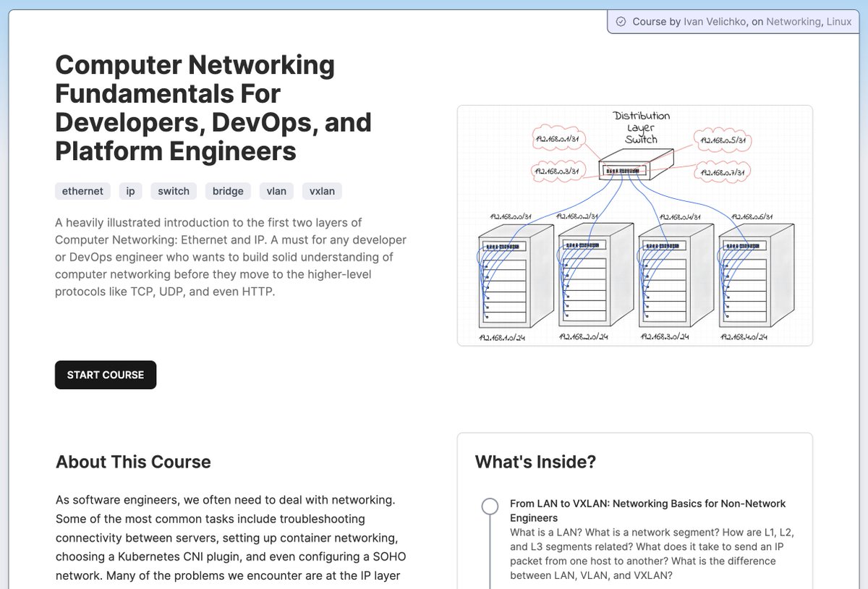
Task: Select the switch tag
Action: (x=174, y=191)
